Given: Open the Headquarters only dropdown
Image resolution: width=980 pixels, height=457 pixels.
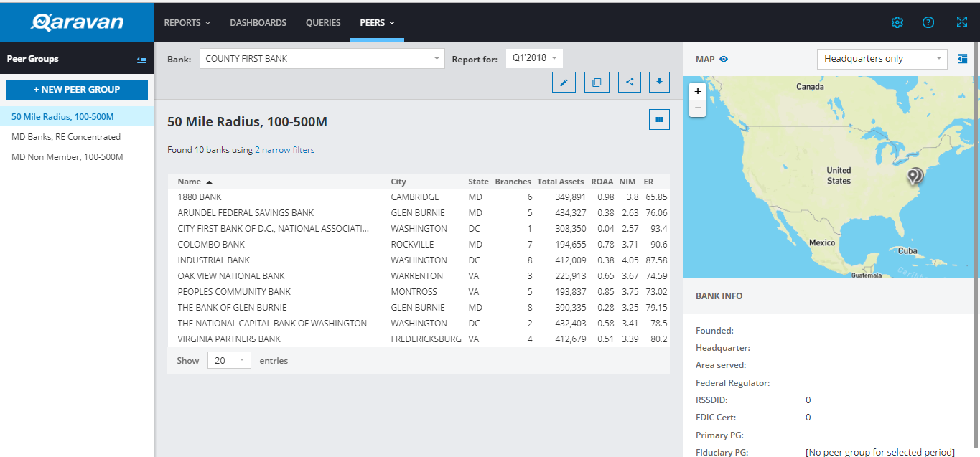Looking at the screenshot, I should (x=882, y=59).
